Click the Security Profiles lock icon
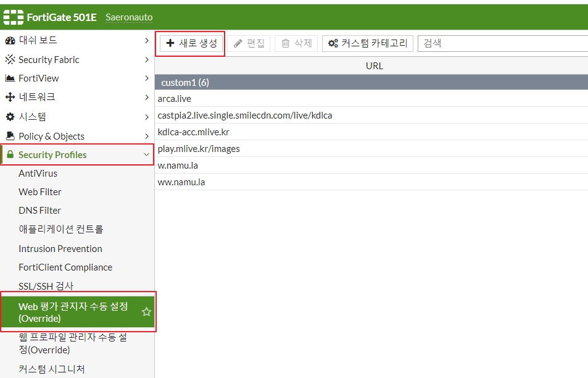This screenshot has height=378, width=588. pos(10,154)
